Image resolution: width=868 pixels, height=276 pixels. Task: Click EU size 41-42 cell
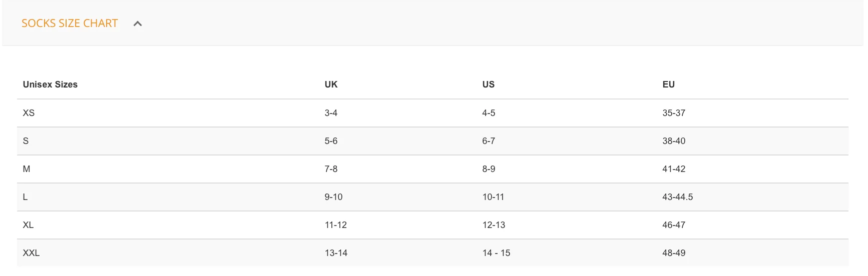click(674, 169)
